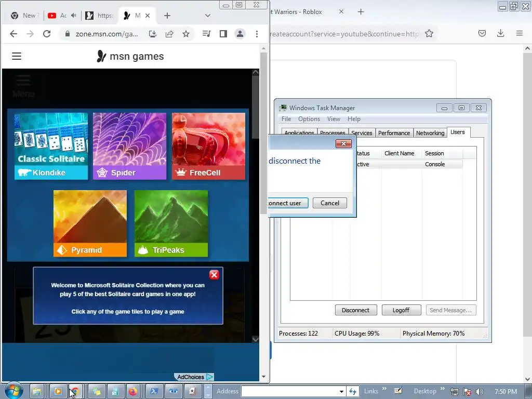Play the Spider solitaire game tile

pos(129,146)
